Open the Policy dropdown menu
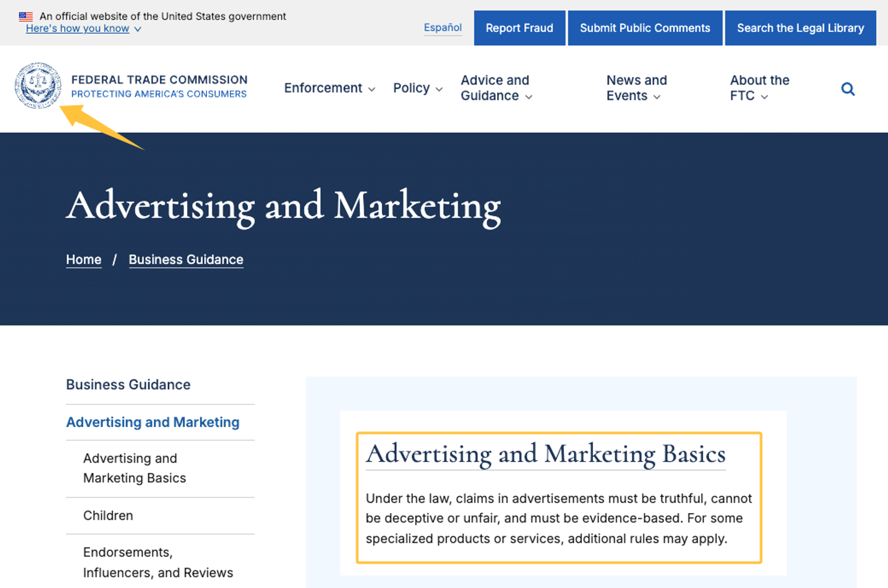The image size is (888, 588). coord(417,88)
